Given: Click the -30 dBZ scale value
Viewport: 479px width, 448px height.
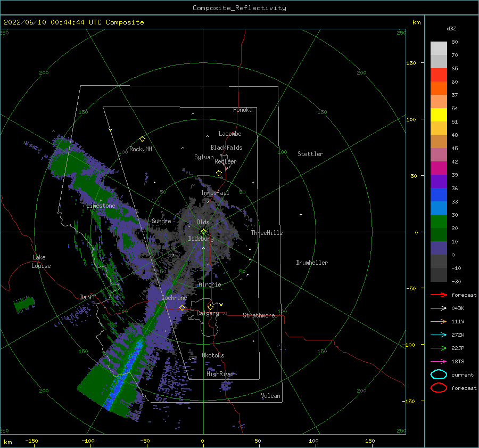Looking at the screenshot, I should [x=456, y=281].
